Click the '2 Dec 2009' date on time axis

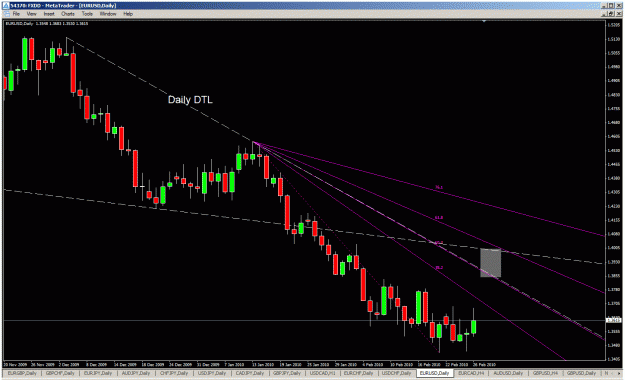69,364
